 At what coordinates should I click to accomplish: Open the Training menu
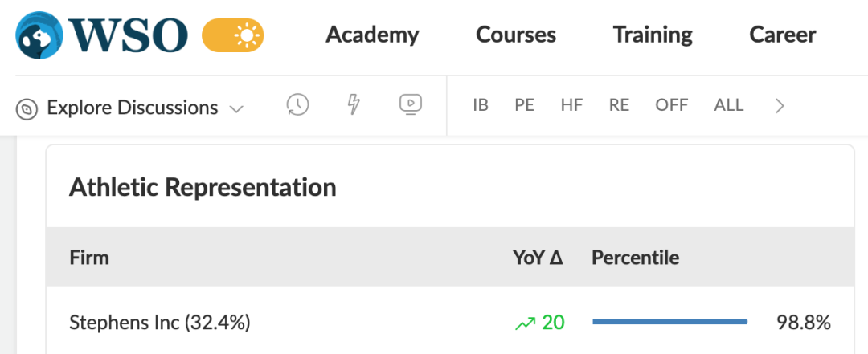click(x=653, y=35)
